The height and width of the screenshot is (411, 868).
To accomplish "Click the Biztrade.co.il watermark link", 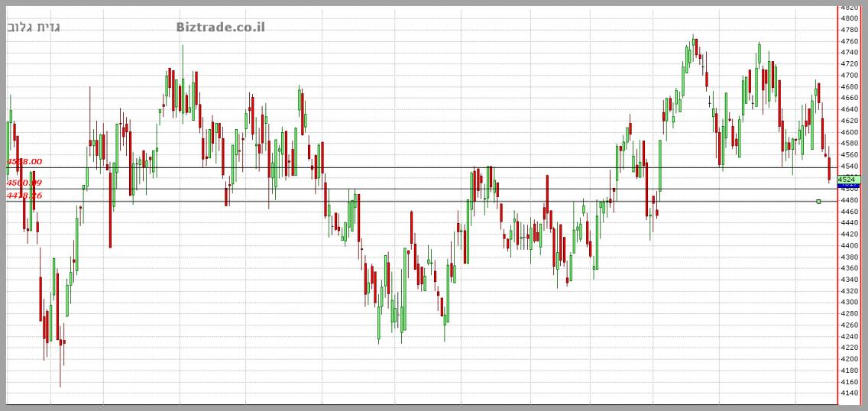I will tap(220, 28).
